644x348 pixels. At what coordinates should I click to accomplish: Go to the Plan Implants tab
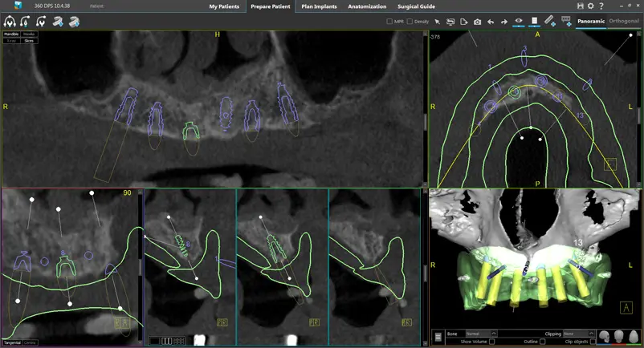click(x=319, y=6)
